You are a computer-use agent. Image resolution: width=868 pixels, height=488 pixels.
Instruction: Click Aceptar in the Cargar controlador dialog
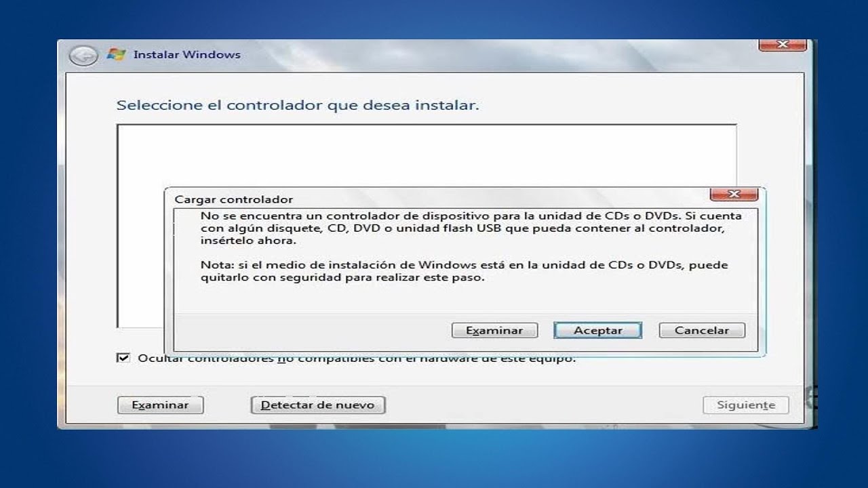pyautogui.click(x=597, y=331)
